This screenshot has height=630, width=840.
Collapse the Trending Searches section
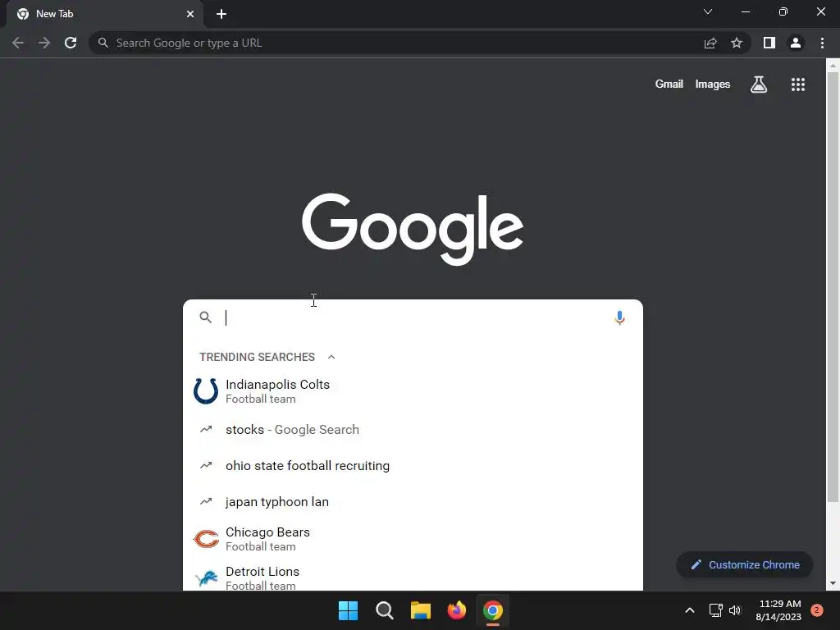point(331,357)
